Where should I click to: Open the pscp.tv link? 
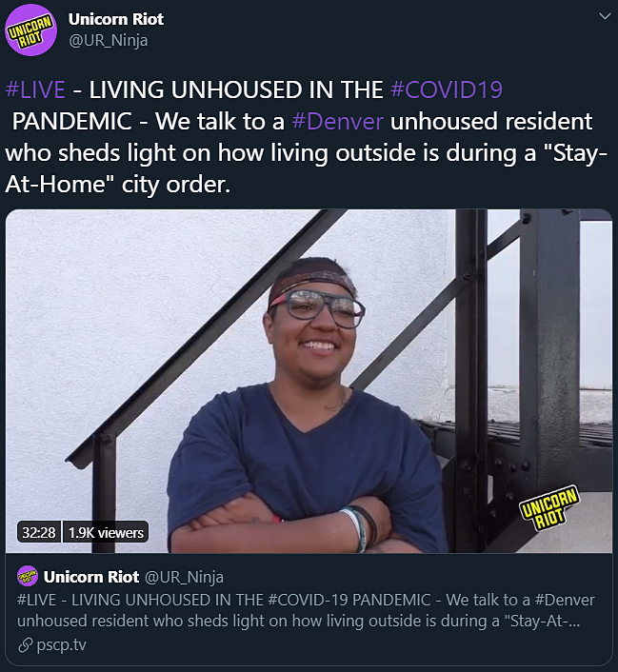[61, 645]
